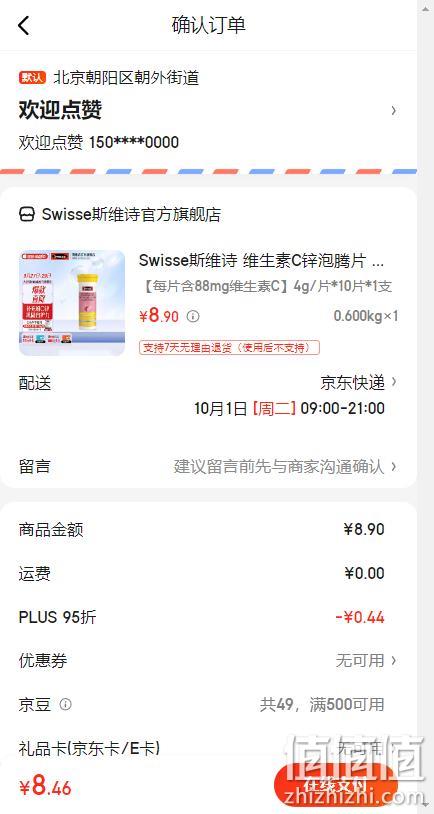Click the product spec text 4g/片*10片*1支
Viewport: 434px width, 814px height.
343,286
